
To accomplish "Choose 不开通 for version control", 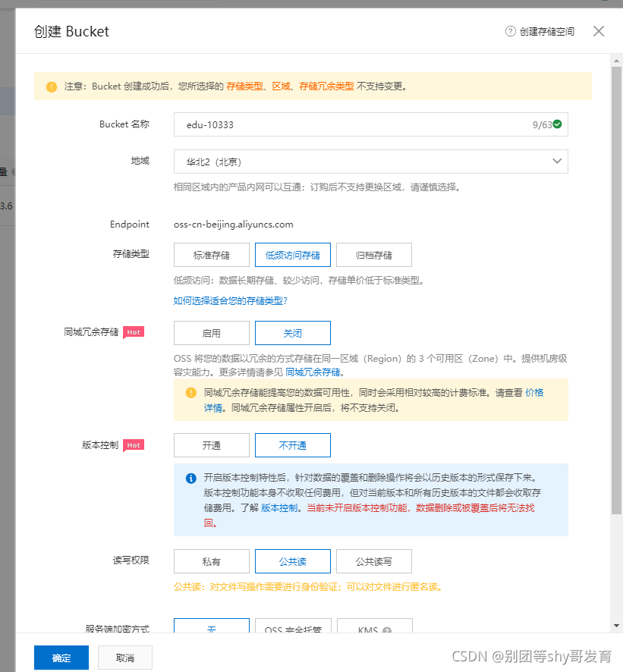I will [293, 445].
